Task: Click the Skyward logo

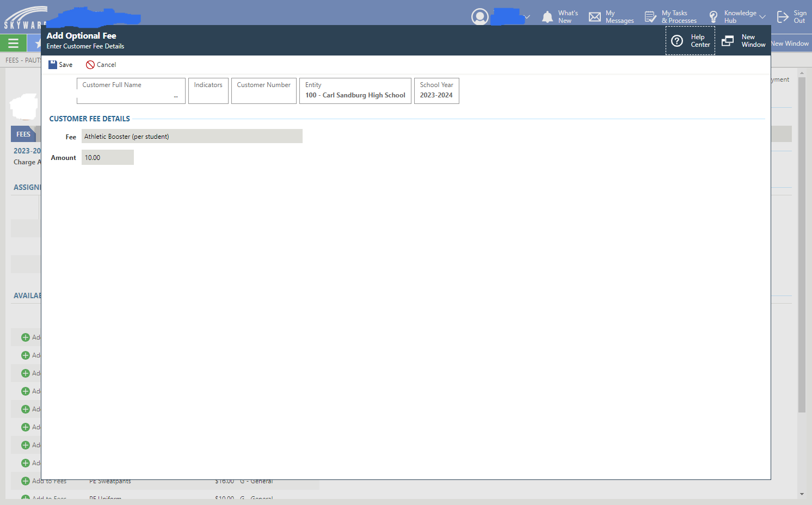Action: click(x=24, y=17)
